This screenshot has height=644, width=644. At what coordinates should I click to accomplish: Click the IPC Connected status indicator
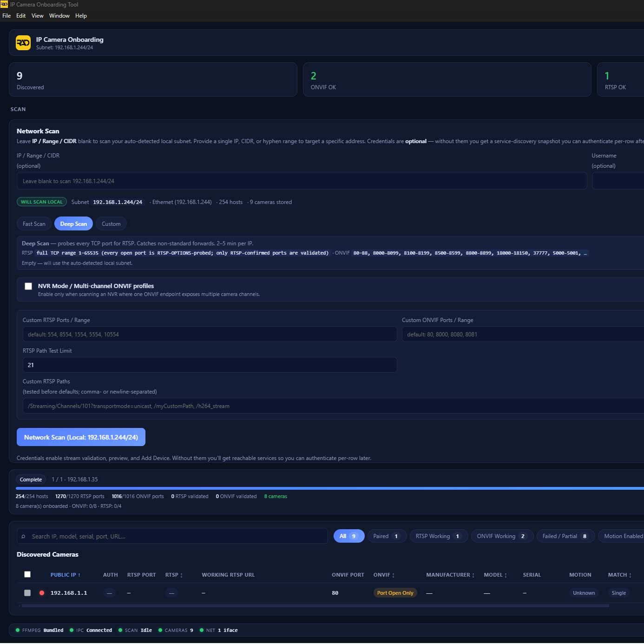[91, 630]
